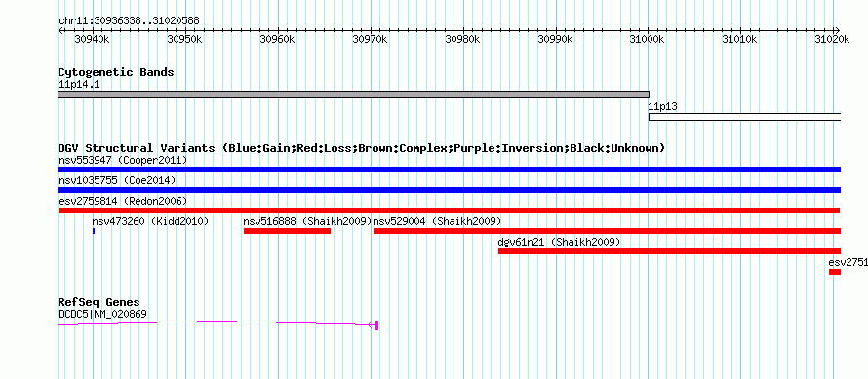The image size is (868, 379).
Task: Select the white 11p13 cytogenetic band
Action: point(744,117)
